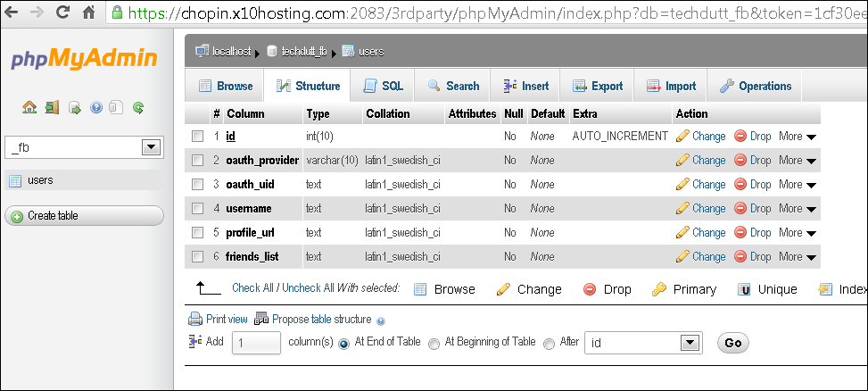
Task: Open the Export tab
Action: click(598, 86)
